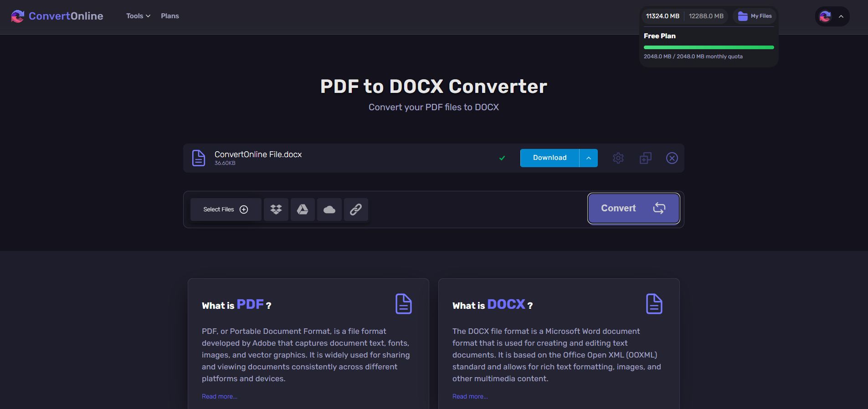Open file settings gear icon
868x409 pixels.
(x=618, y=158)
